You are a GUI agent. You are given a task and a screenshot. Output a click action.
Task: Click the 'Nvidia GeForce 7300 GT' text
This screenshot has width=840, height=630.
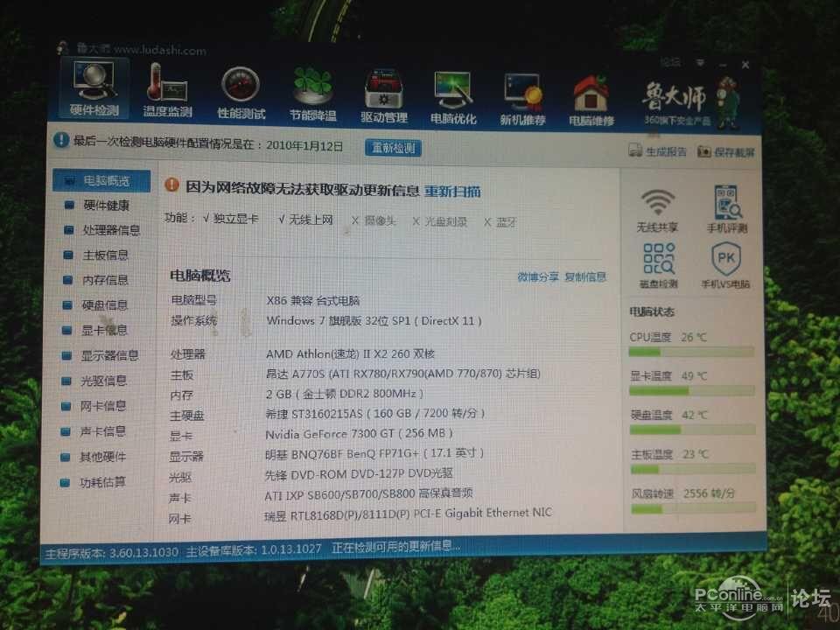tap(330, 433)
